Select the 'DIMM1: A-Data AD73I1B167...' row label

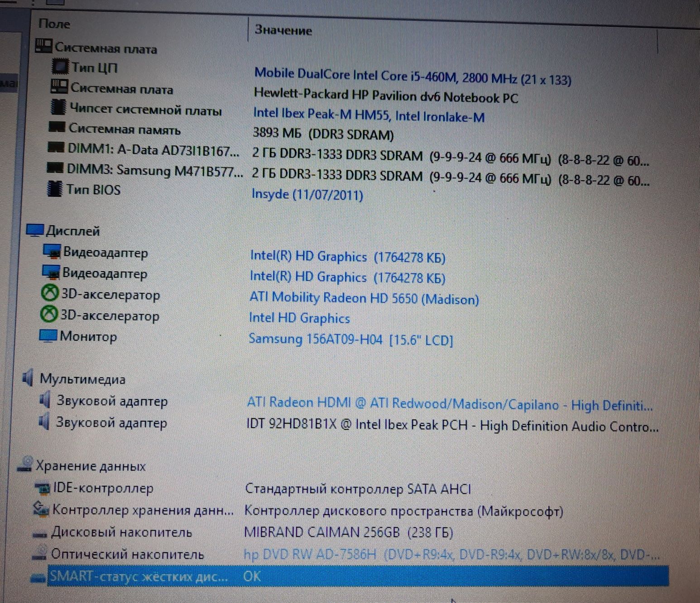pyautogui.click(x=153, y=150)
